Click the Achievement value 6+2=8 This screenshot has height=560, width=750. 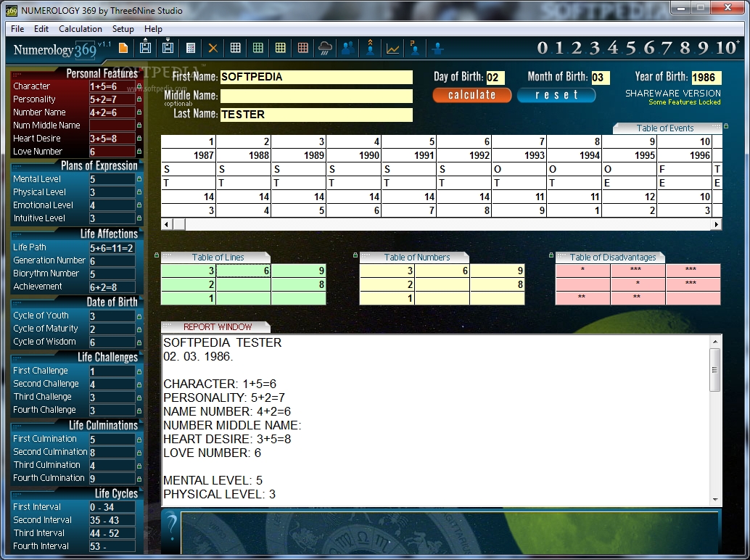point(112,287)
